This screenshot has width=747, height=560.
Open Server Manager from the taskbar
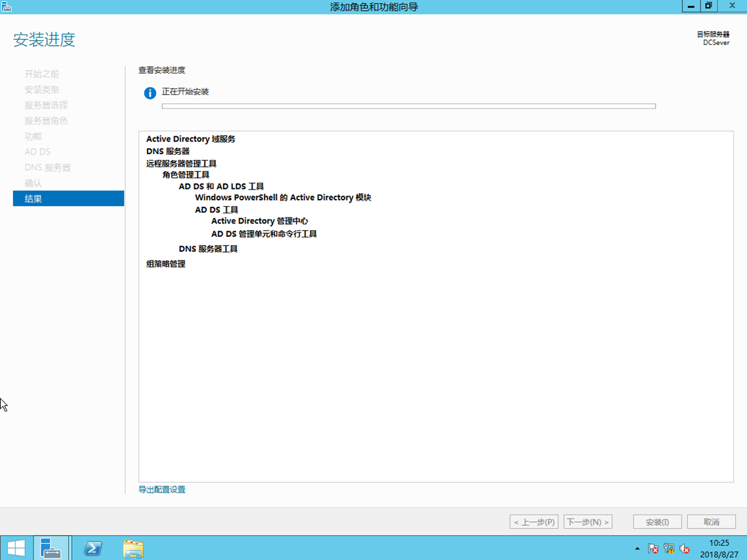click(x=51, y=548)
